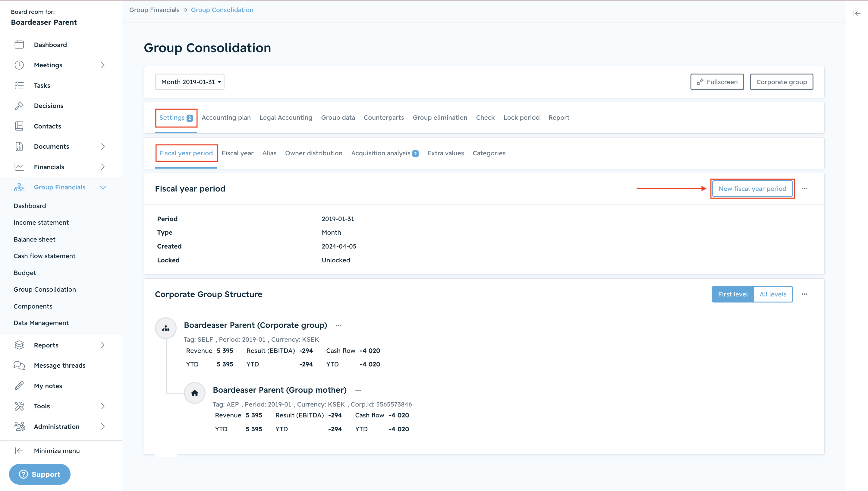Open the Report tab

coord(559,118)
